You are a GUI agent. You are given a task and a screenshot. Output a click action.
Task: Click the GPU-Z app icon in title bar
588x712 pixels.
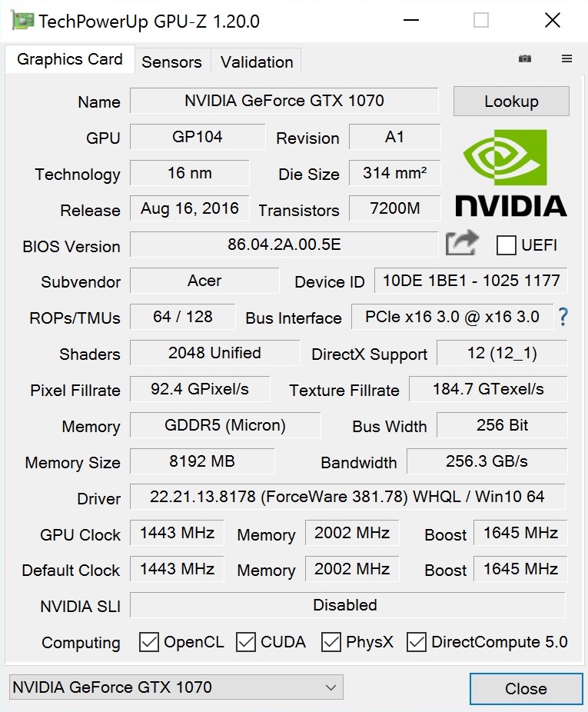coord(22,21)
